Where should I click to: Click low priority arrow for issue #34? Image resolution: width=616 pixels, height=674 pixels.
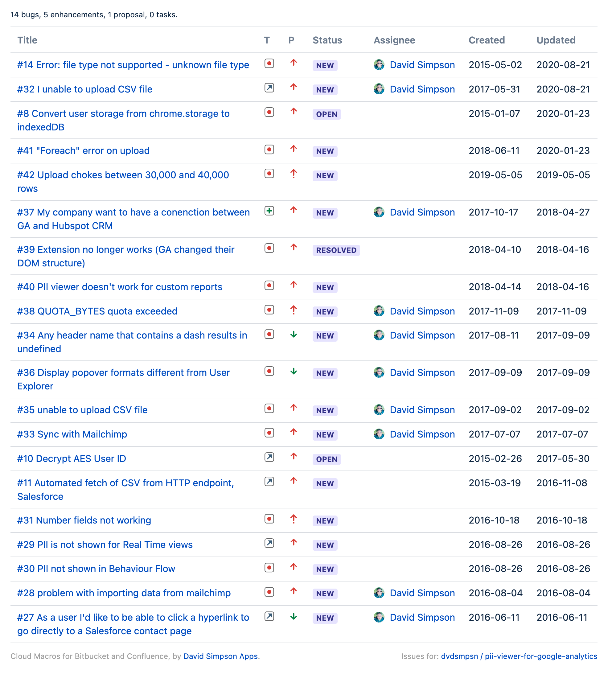click(294, 334)
